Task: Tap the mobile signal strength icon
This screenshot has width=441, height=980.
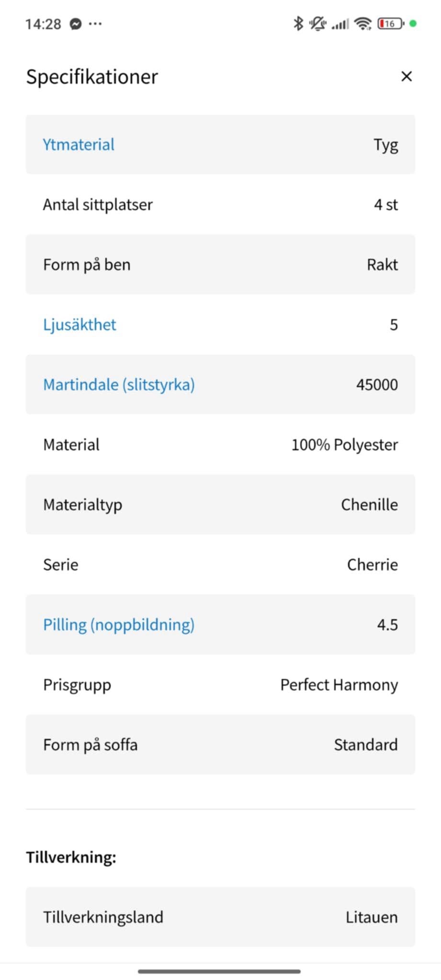Action: coord(340,24)
